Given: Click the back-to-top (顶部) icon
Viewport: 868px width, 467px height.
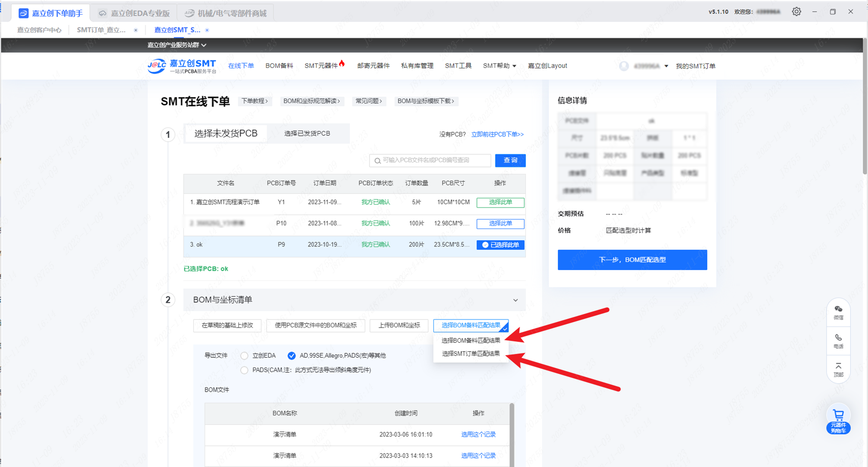Looking at the screenshot, I should (x=838, y=369).
